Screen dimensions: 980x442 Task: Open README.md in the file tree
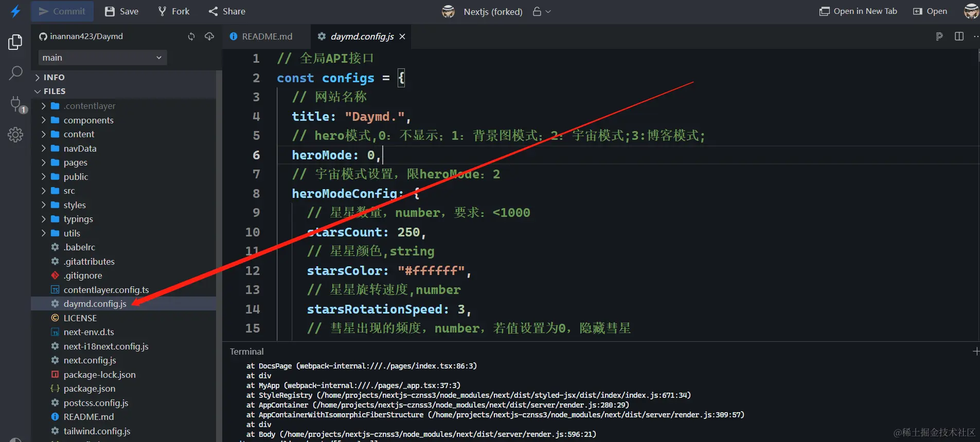click(123, 417)
